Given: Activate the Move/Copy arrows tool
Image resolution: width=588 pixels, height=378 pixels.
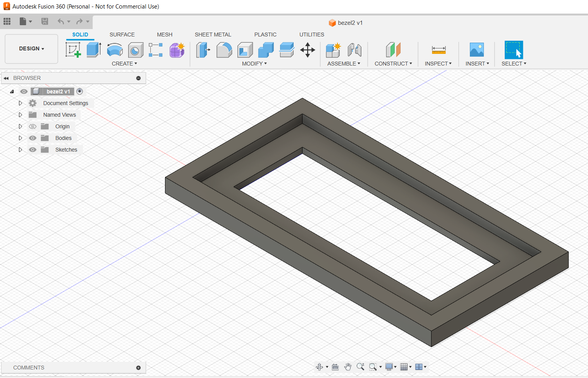Looking at the screenshot, I should [308, 50].
